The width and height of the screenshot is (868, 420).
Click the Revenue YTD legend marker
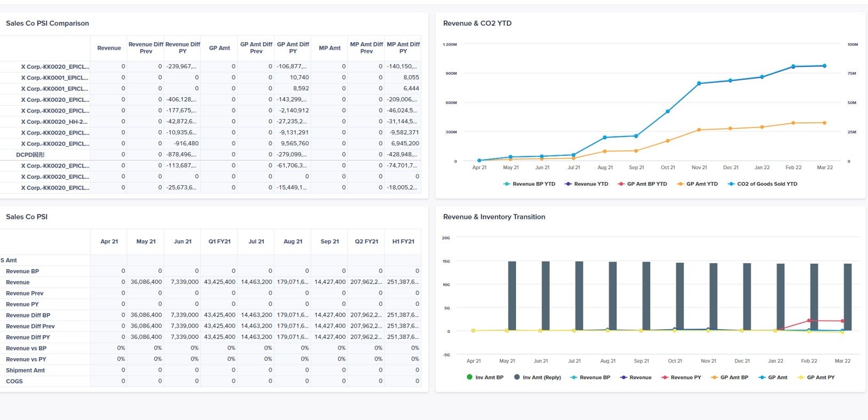tap(568, 184)
